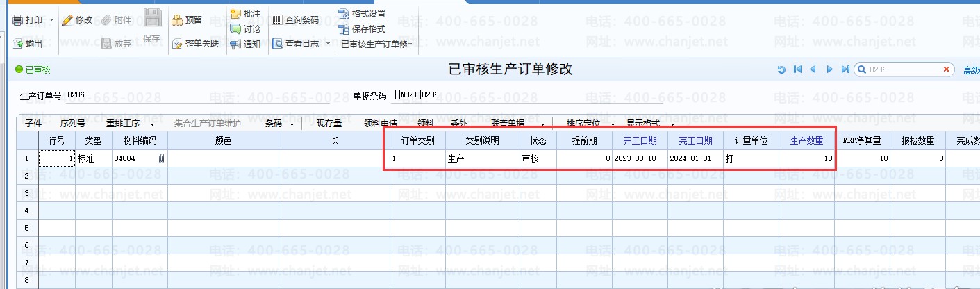Click the 类别说明 column header
Screen dimensions: 980x289
click(x=483, y=140)
